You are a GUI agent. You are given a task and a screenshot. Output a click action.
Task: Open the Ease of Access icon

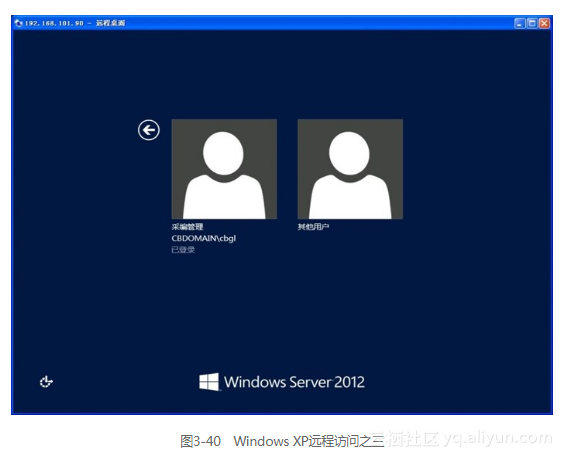click(x=46, y=382)
